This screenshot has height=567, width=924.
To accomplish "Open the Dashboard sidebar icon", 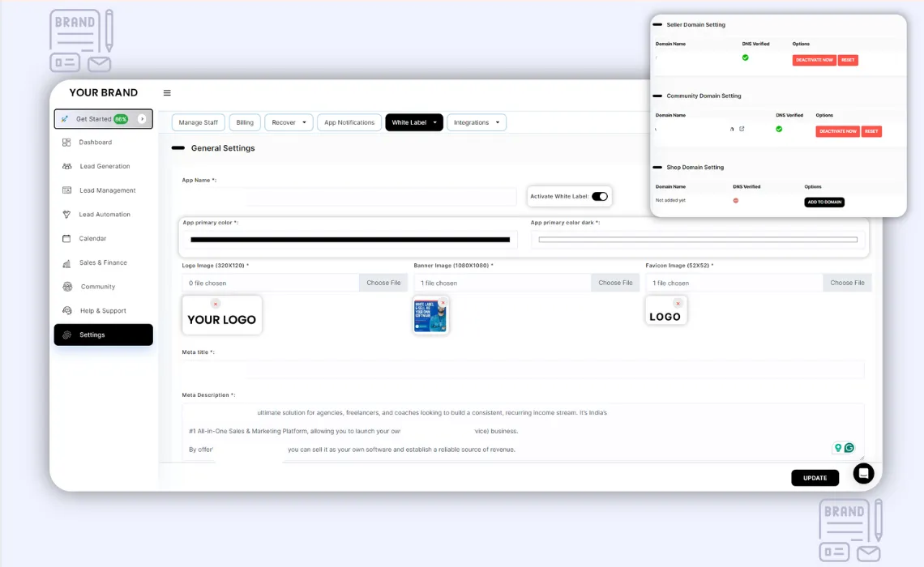I will 66,143.
